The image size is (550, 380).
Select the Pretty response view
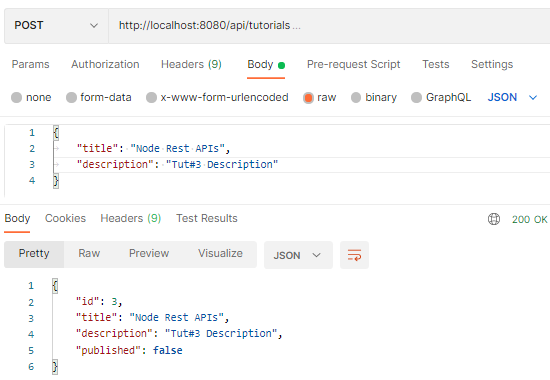click(34, 253)
